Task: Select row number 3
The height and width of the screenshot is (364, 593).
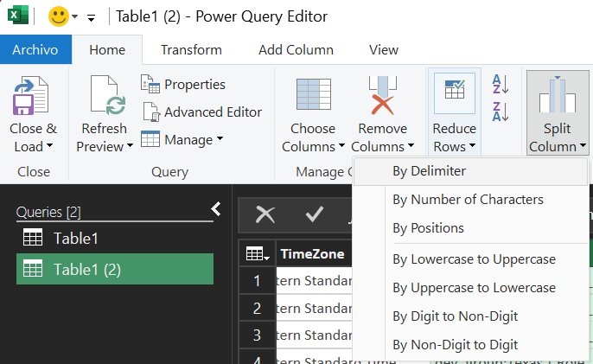Action: [258, 335]
